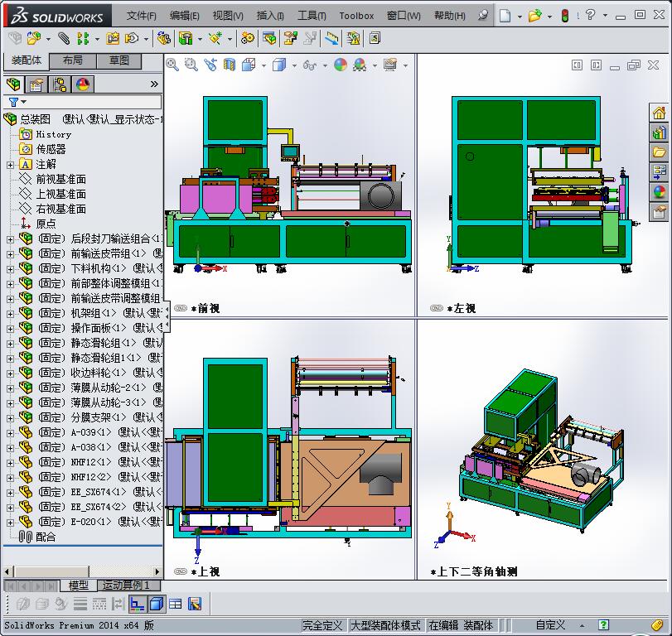This screenshot has height=636, width=672.
Task: Toggle the Layer Properties axis icon
Action: point(138,605)
